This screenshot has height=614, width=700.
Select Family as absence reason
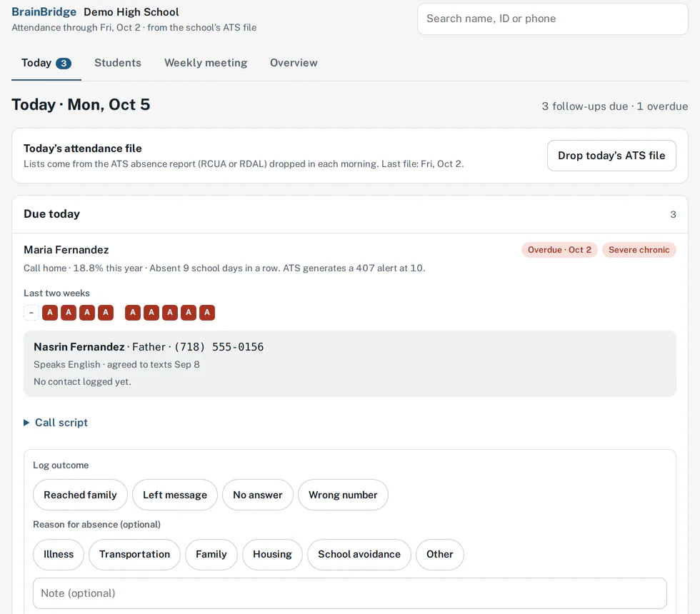pyautogui.click(x=211, y=554)
